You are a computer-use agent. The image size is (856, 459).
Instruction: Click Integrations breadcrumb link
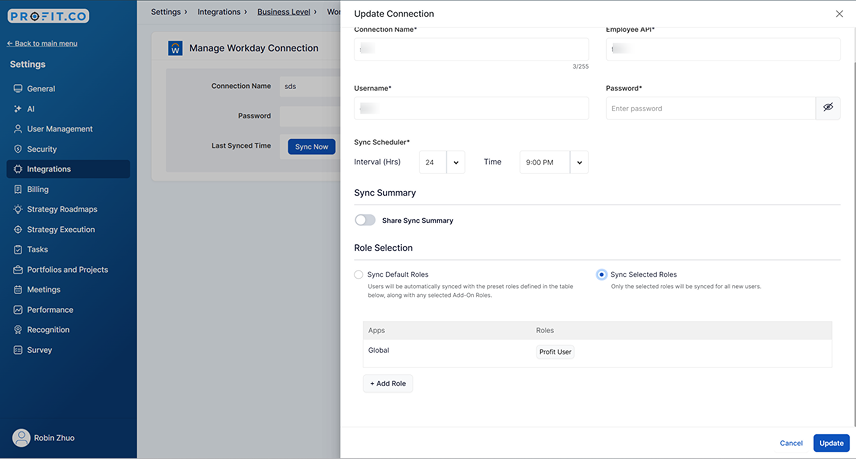(218, 11)
